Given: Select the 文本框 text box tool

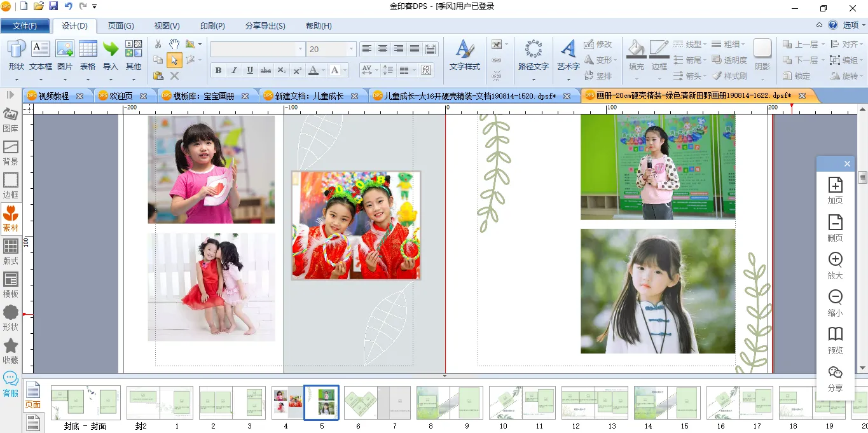Looking at the screenshot, I should 41,50.
